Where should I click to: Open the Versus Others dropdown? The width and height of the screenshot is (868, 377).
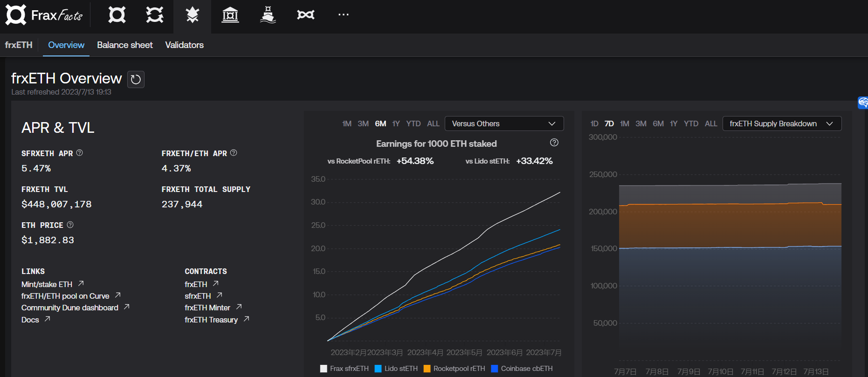pos(504,123)
